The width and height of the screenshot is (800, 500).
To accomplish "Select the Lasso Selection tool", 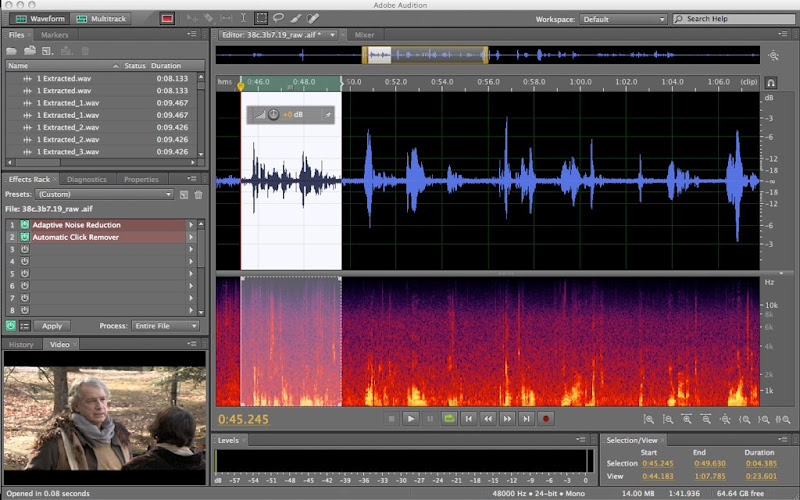I will coord(278,18).
